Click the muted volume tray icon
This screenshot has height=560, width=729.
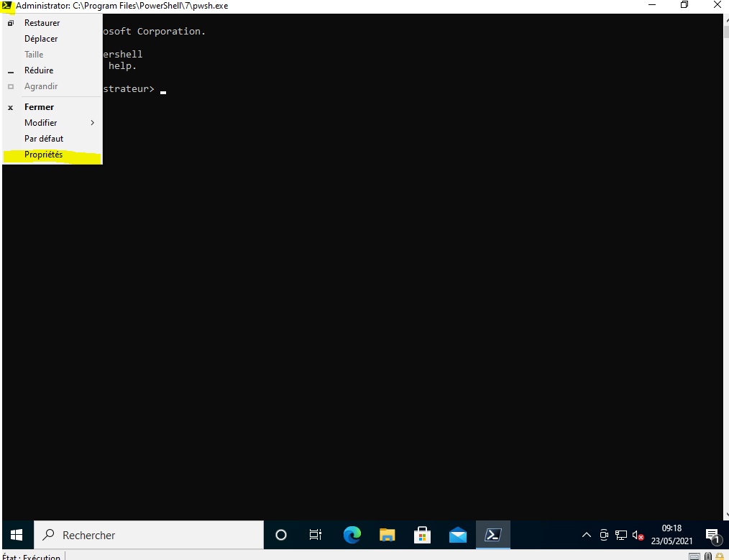point(638,535)
